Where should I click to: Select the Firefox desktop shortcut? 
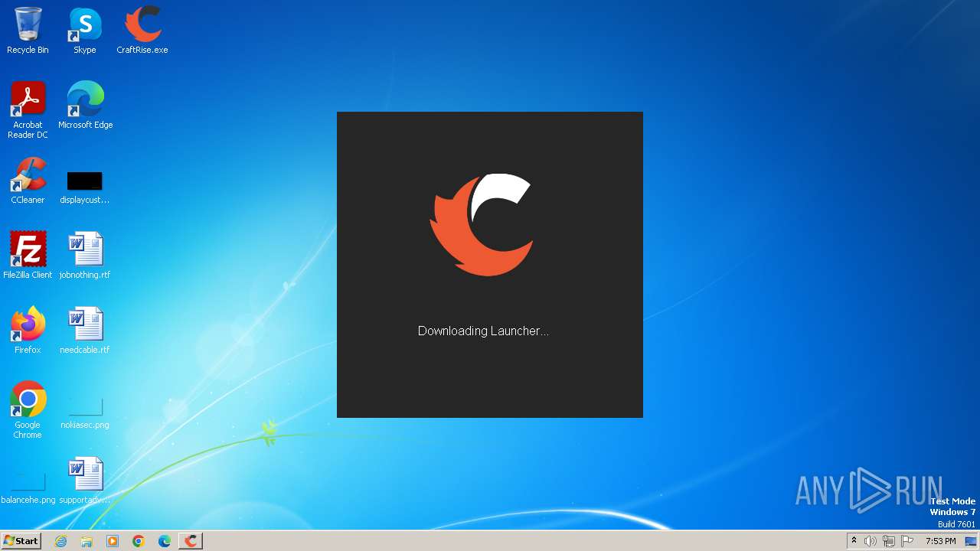28,331
